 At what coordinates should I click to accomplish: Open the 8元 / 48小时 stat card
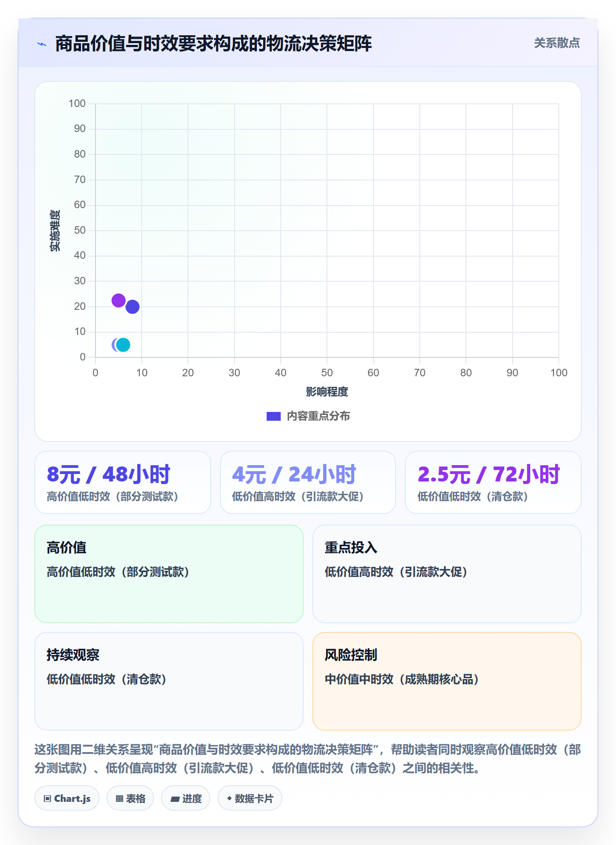pyautogui.click(x=123, y=482)
